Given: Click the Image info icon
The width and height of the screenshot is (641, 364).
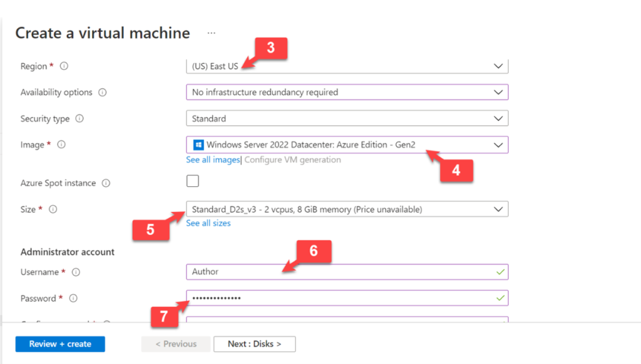Looking at the screenshot, I should click(61, 144).
